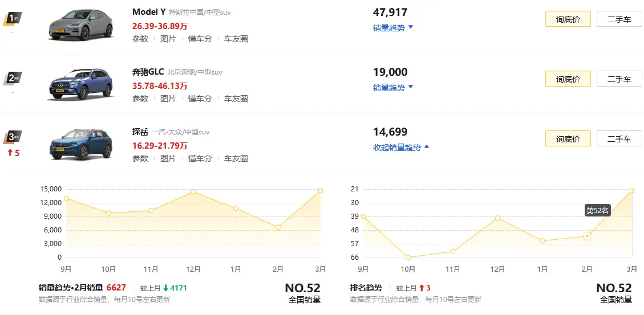Open the 奔驰GLC car thumbnail
The width and height of the screenshot is (644, 315).
click(81, 84)
